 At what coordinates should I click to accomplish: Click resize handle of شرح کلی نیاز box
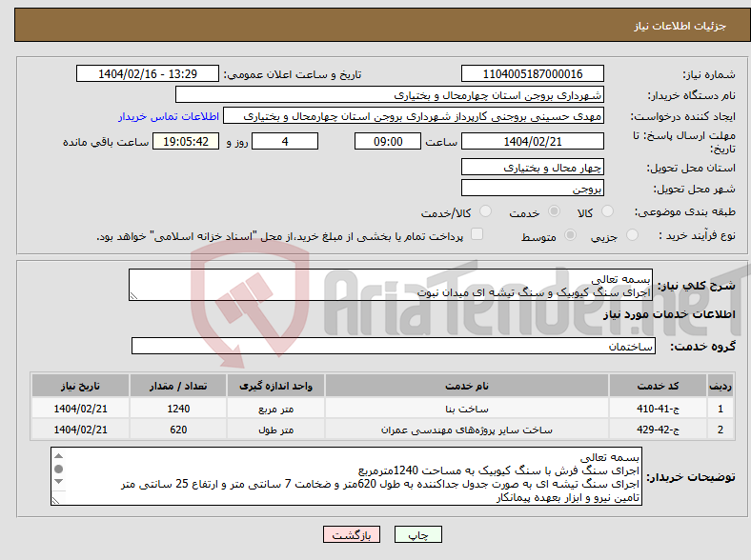click(x=133, y=296)
